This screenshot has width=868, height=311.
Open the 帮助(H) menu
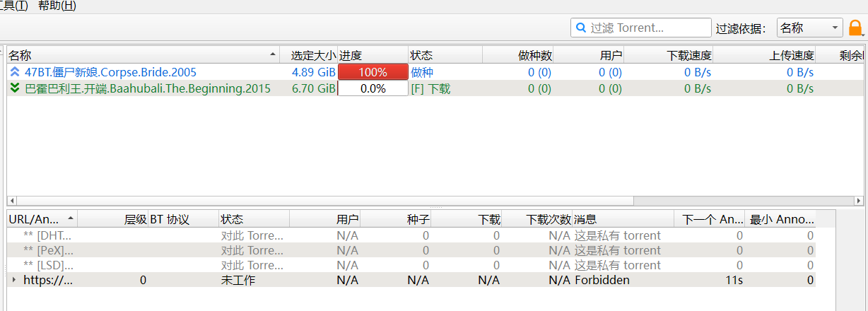57,6
